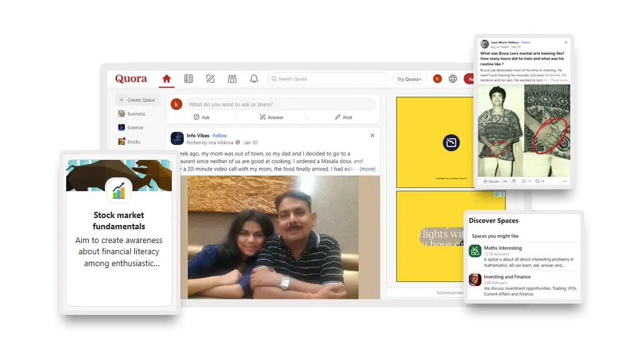Open the Science space
The height and width of the screenshot is (348, 644).
(131, 128)
